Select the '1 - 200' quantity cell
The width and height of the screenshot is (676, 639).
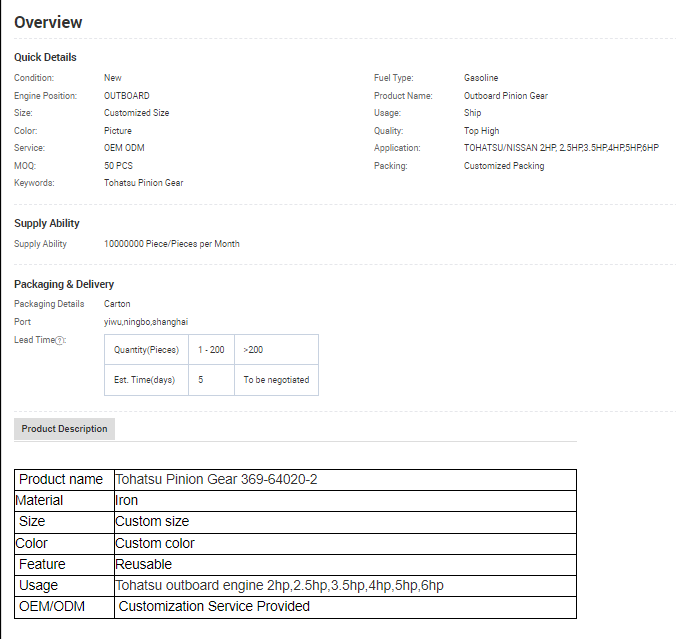(211, 350)
